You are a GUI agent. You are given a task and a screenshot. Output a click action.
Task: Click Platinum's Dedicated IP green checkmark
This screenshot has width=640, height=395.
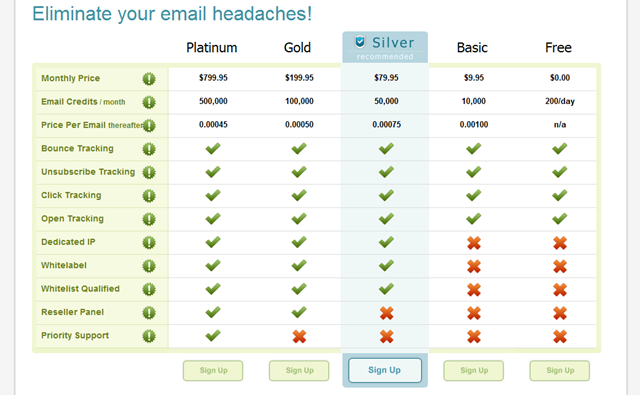pyautogui.click(x=213, y=242)
